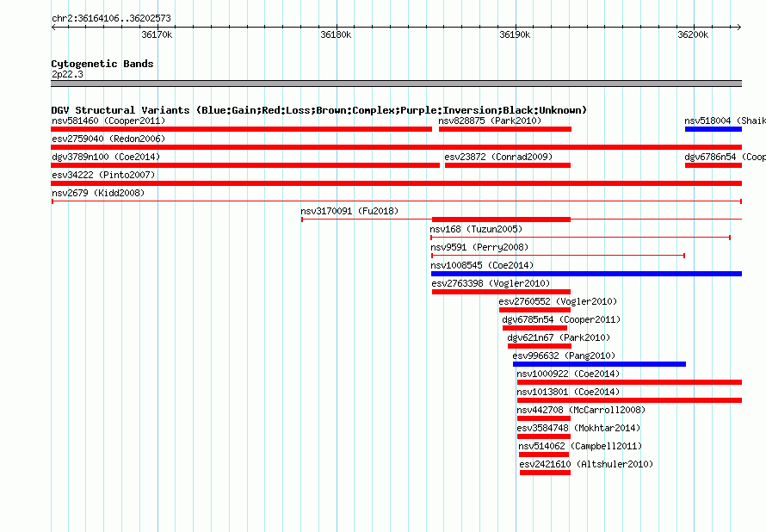Screen dimensions: 766x532
Task: Select the red bar under esv2421610
Action: tap(545, 473)
